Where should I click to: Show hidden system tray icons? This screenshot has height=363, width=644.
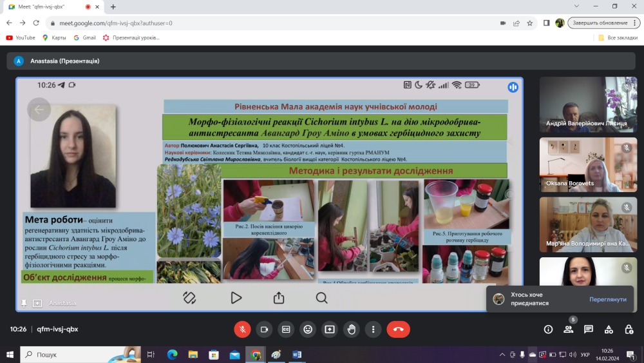[x=502, y=355]
